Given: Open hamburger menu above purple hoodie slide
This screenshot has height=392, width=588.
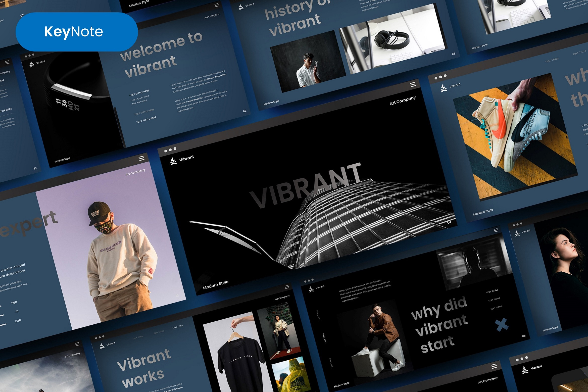Looking at the screenshot, I should pyautogui.click(x=141, y=158).
